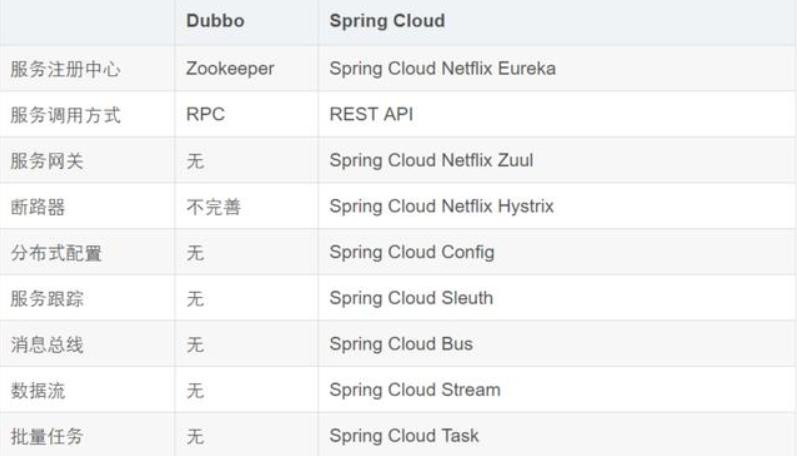Screen dimensions: 797x462
Task: Click the 不完善 cell
Action: pos(212,207)
